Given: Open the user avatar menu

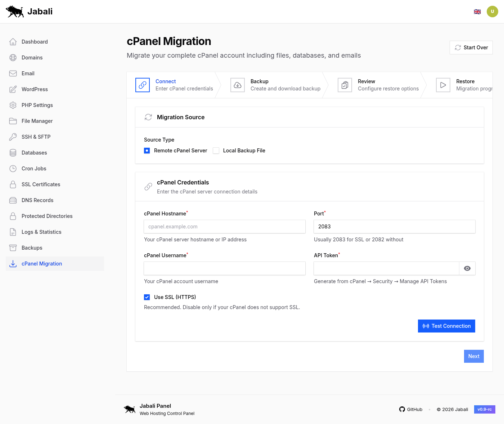Looking at the screenshot, I should coord(492,11).
